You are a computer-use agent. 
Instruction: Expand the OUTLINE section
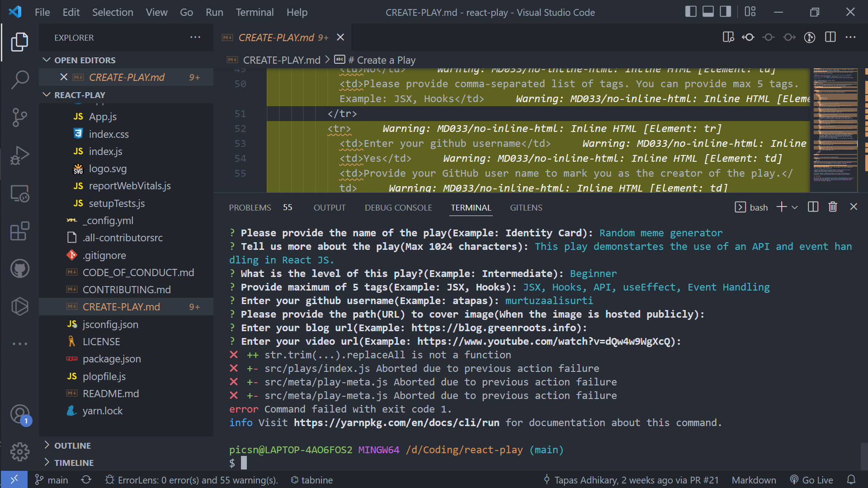[x=72, y=445]
